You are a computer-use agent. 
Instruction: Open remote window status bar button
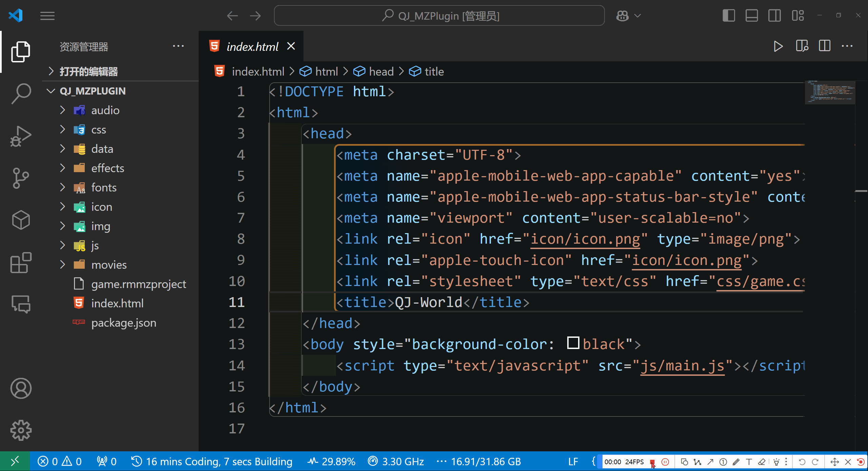(x=15, y=461)
